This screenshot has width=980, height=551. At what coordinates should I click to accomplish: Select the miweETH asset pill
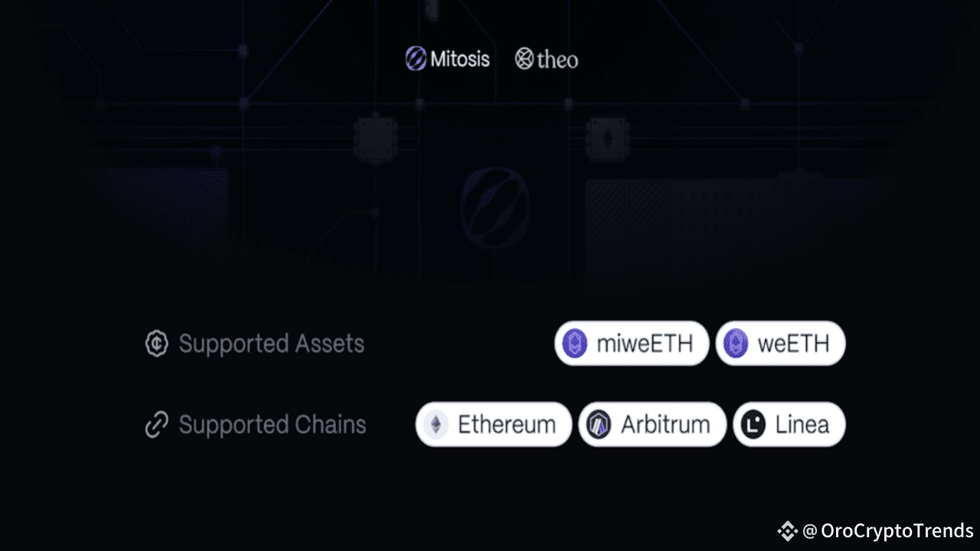tap(632, 344)
